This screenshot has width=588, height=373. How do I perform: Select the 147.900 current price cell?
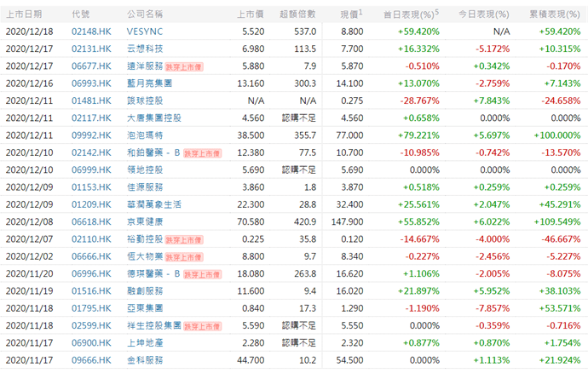347,221
